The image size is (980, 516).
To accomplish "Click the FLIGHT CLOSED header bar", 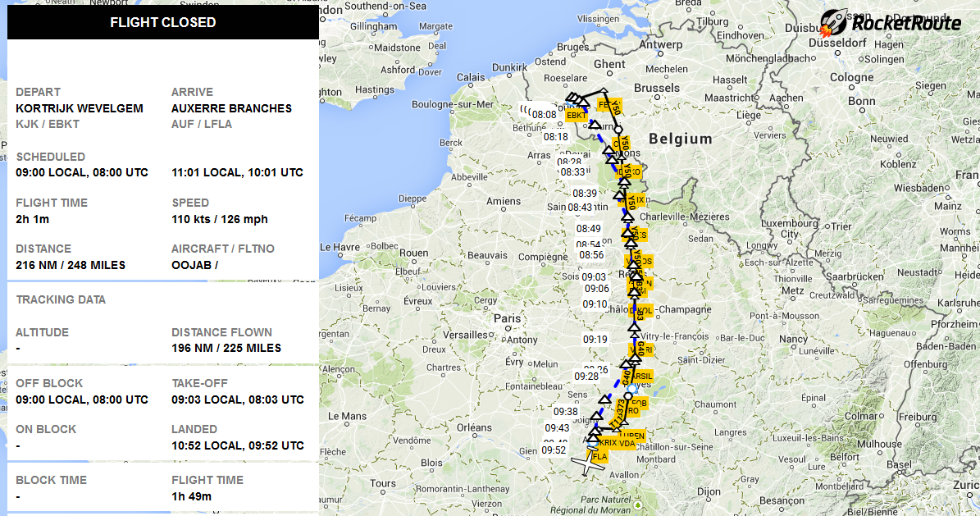I will point(163,22).
